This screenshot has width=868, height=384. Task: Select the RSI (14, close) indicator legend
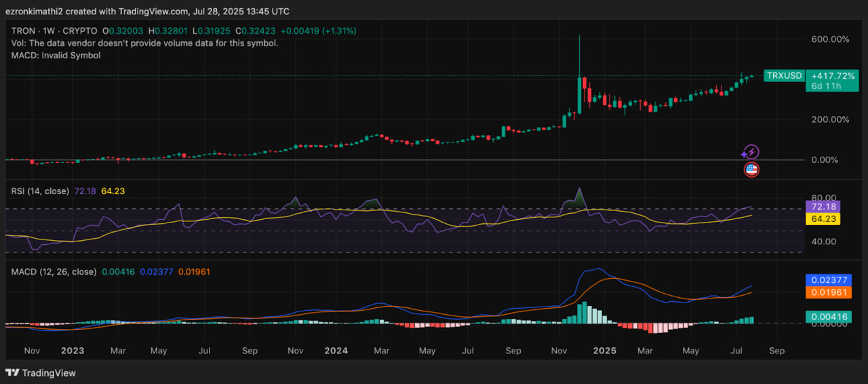(40, 191)
